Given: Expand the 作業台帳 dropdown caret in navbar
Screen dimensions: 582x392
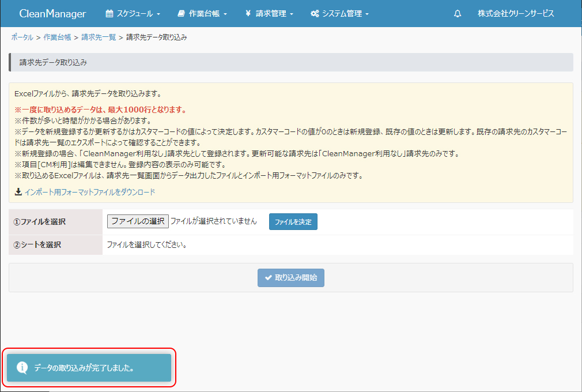Looking at the screenshot, I should (225, 14).
